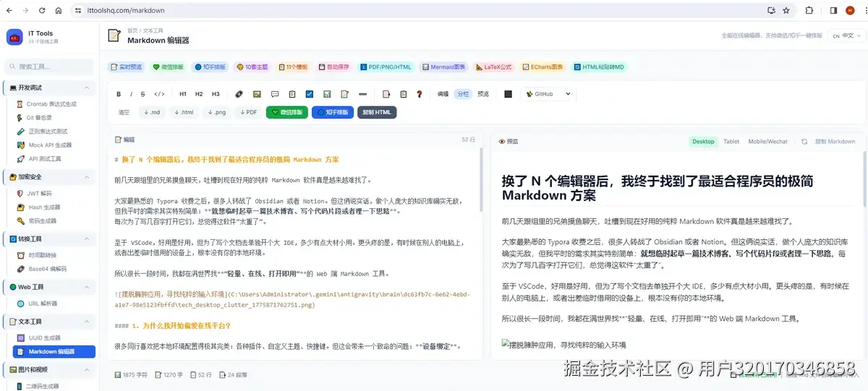Open help via the red question mark icon

pos(420,94)
